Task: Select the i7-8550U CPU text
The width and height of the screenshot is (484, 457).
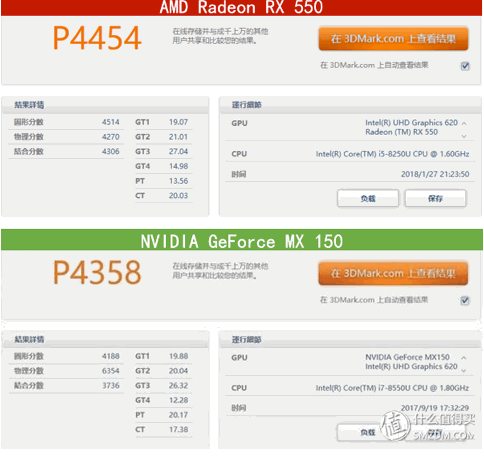Action: pos(392,388)
